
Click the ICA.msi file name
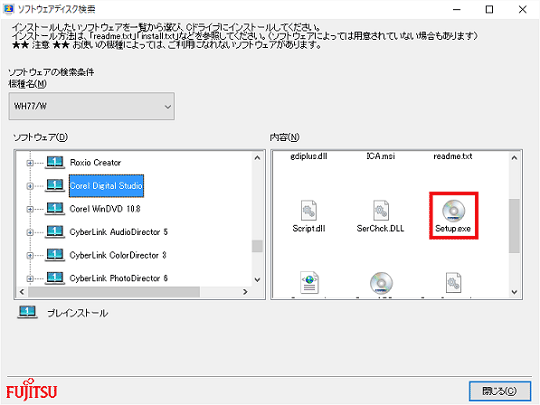(x=381, y=156)
